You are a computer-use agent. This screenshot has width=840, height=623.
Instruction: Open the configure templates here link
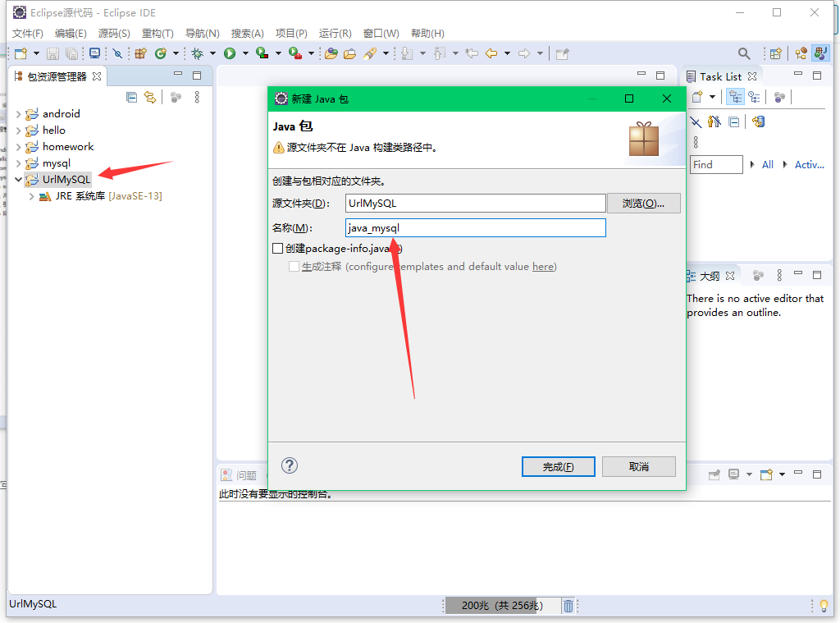(545, 265)
